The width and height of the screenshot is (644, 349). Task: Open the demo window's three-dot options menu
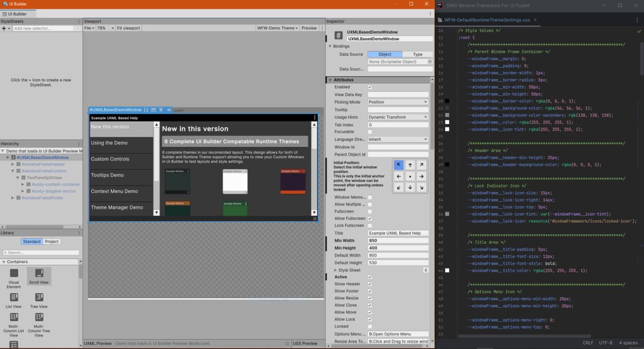click(314, 118)
